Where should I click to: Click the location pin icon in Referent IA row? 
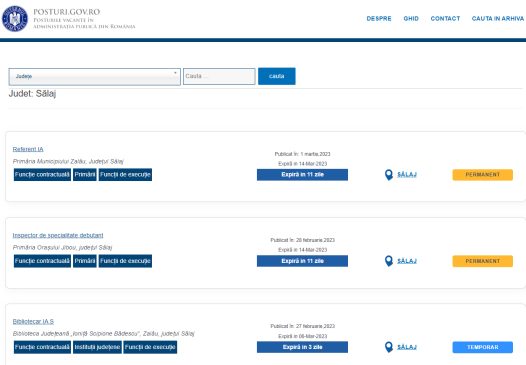(x=388, y=175)
